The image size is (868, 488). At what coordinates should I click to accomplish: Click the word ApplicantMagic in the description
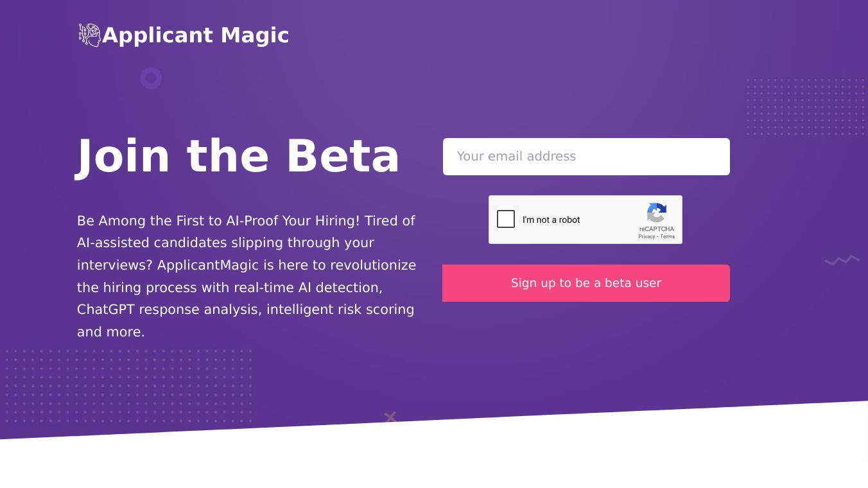208,265
